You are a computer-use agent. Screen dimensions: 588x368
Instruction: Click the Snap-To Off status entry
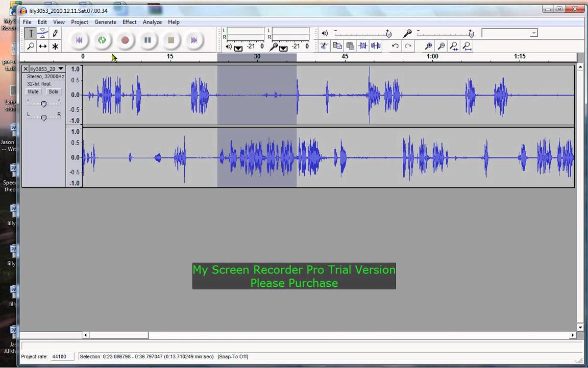(233, 357)
